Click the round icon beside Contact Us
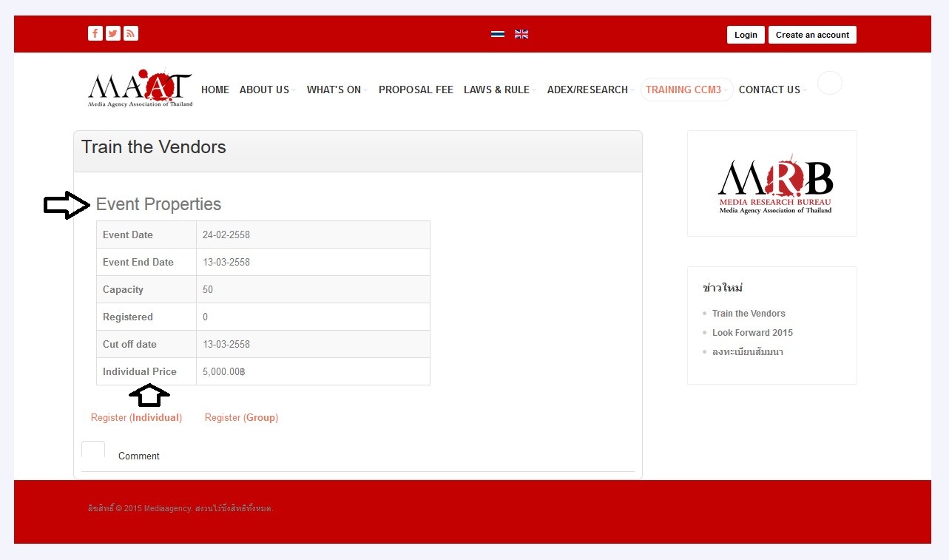Image resolution: width=949 pixels, height=560 pixels. (829, 83)
